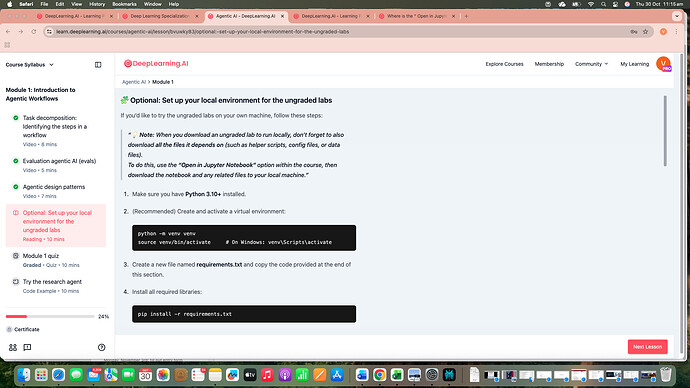Open Explore Courses link

click(x=504, y=64)
